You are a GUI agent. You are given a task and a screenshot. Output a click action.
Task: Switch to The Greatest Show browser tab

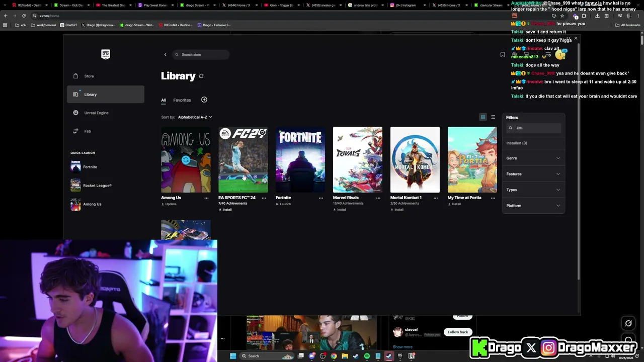[x=113, y=5]
